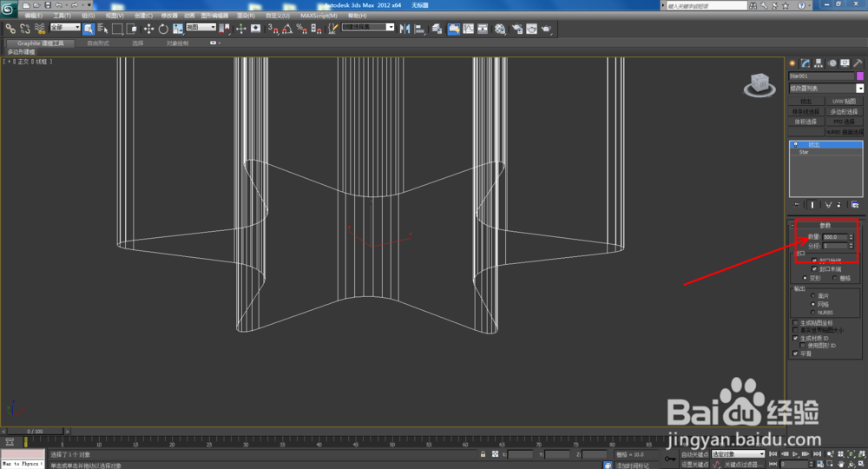Toggle the Graphite Modeling ribbon icon
The width and height of the screenshot is (868, 469).
tap(453, 29)
